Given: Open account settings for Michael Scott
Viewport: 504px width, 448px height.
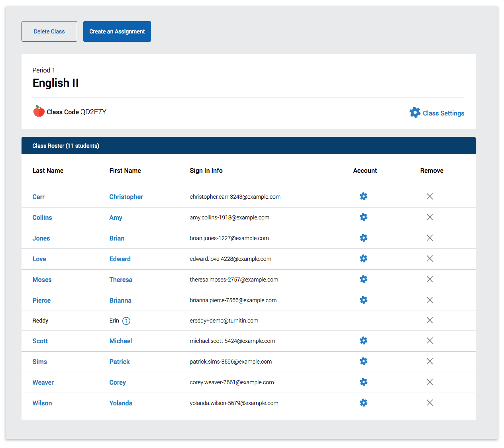Looking at the screenshot, I should (363, 340).
